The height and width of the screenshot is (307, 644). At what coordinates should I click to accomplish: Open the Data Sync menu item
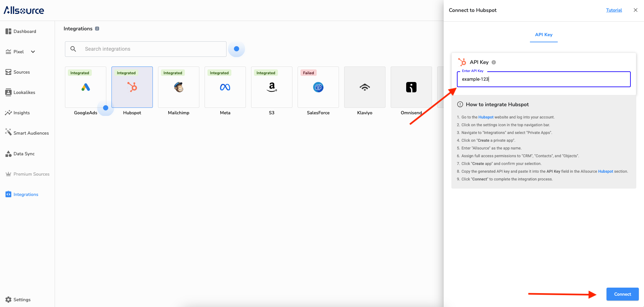(x=24, y=154)
